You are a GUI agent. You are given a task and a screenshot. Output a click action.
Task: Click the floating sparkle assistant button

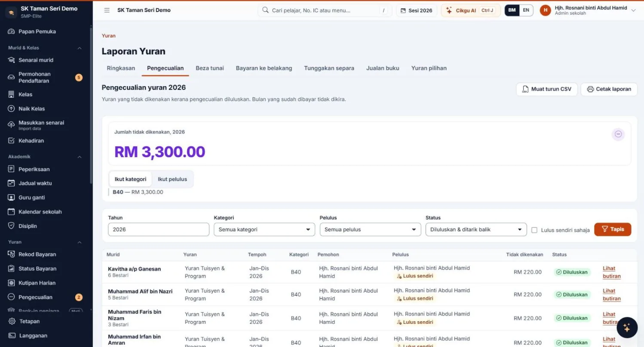627,328
